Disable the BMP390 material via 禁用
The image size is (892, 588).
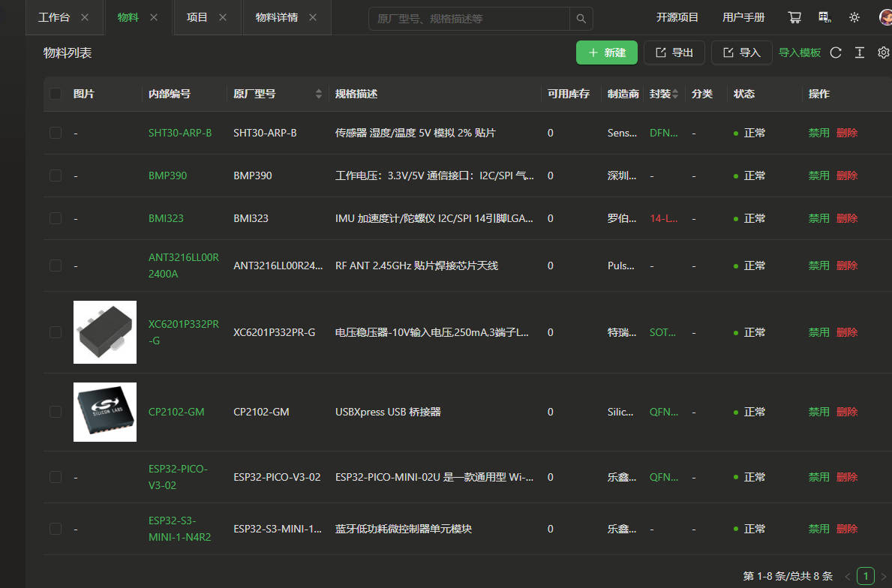pyautogui.click(x=818, y=175)
